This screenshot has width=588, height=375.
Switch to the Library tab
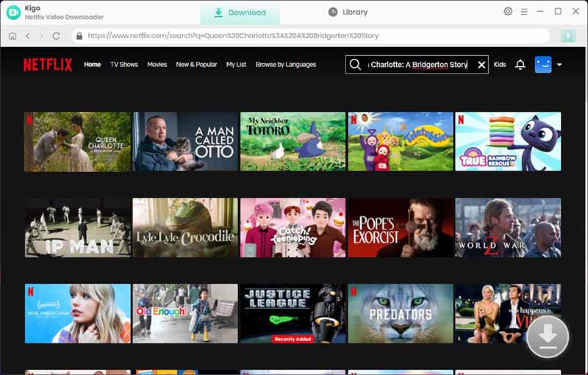point(348,12)
